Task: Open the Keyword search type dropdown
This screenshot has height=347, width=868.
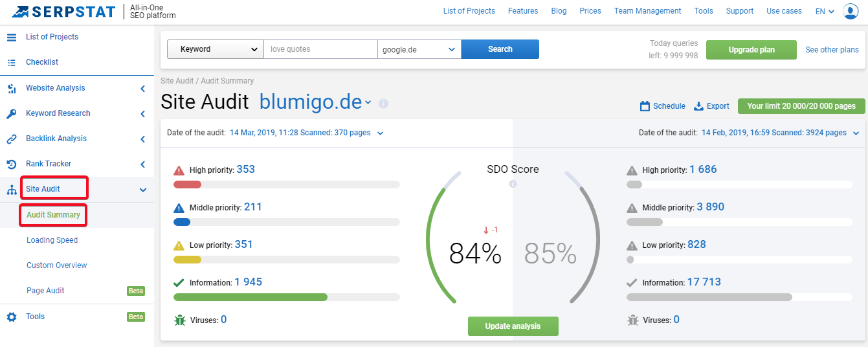Action: pyautogui.click(x=216, y=49)
